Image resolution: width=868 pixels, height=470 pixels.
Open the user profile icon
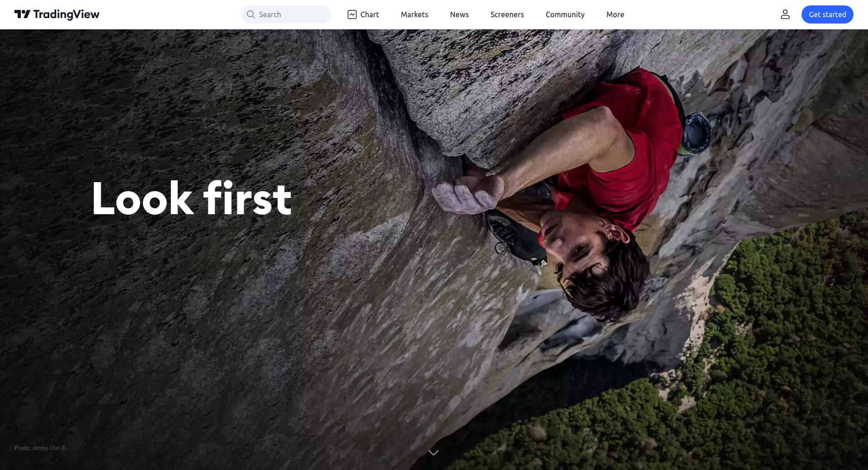(x=785, y=14)
